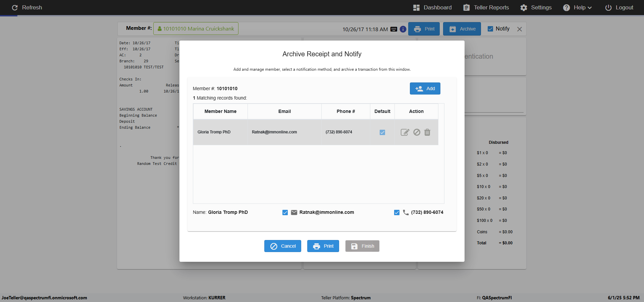Click the Member Name column header
Viewport: 644px width, 302px height.
[220, 111]
